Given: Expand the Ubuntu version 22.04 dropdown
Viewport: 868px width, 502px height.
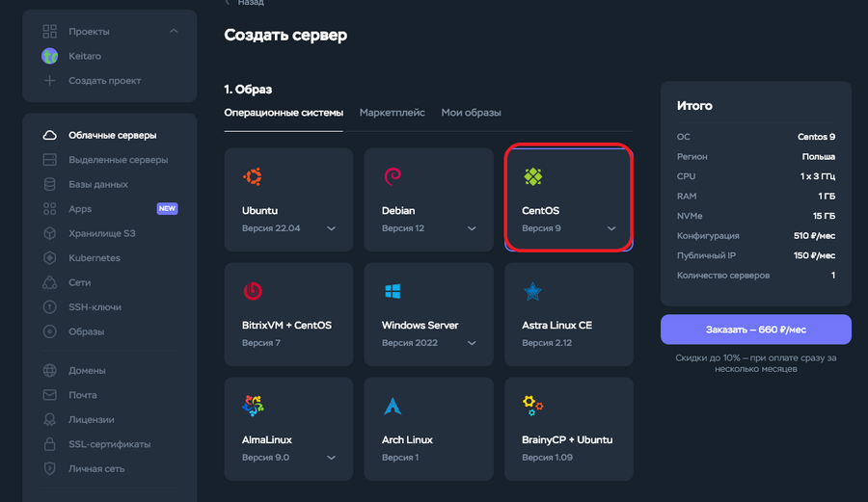Looking at the screenshot, I should pyautogui.click(x=331, y=228).
